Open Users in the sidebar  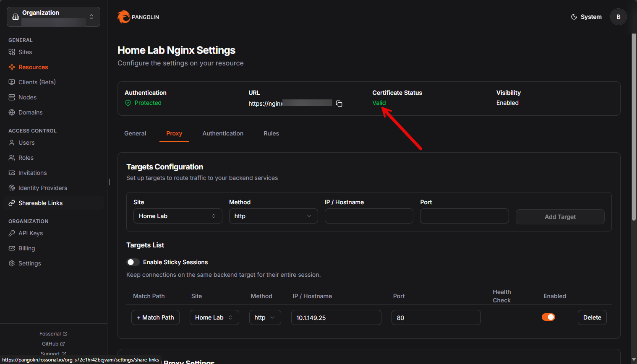coord(26,143)
